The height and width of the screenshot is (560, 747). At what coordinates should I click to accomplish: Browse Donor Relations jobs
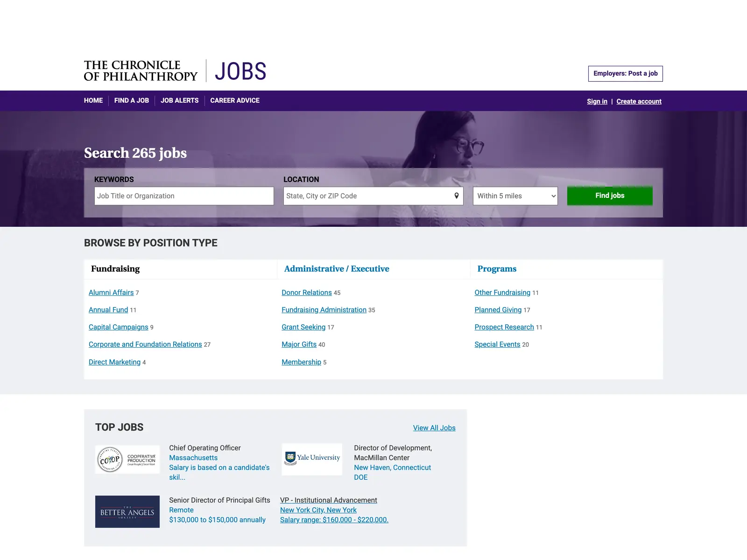[x=307, y=293]
